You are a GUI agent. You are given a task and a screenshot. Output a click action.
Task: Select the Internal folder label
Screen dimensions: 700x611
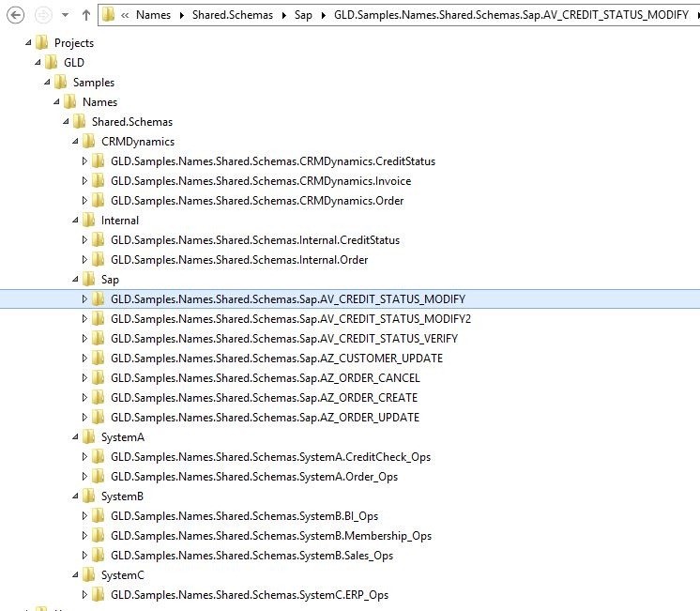[x=120, y=221]
